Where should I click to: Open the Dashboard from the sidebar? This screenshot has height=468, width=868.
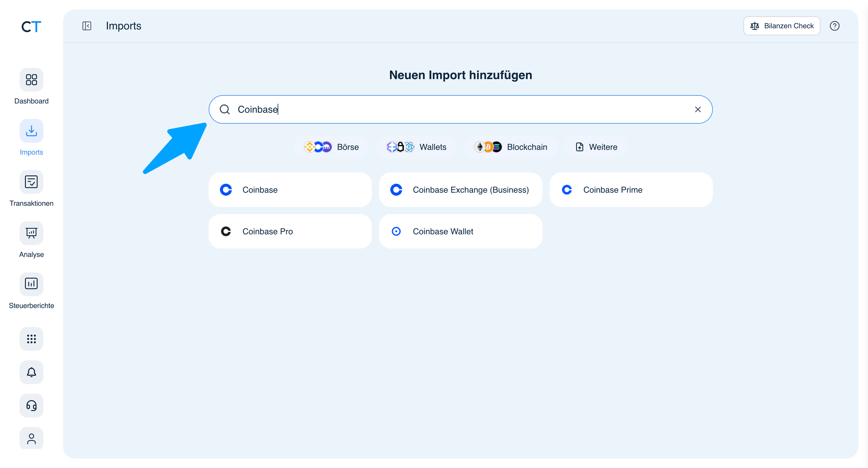[x=31, y=80]
